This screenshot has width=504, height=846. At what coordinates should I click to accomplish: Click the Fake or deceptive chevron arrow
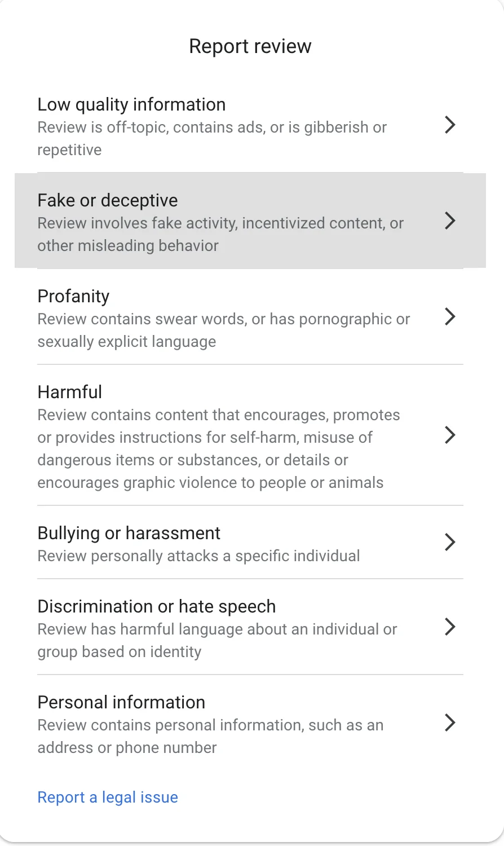(449, 221)
